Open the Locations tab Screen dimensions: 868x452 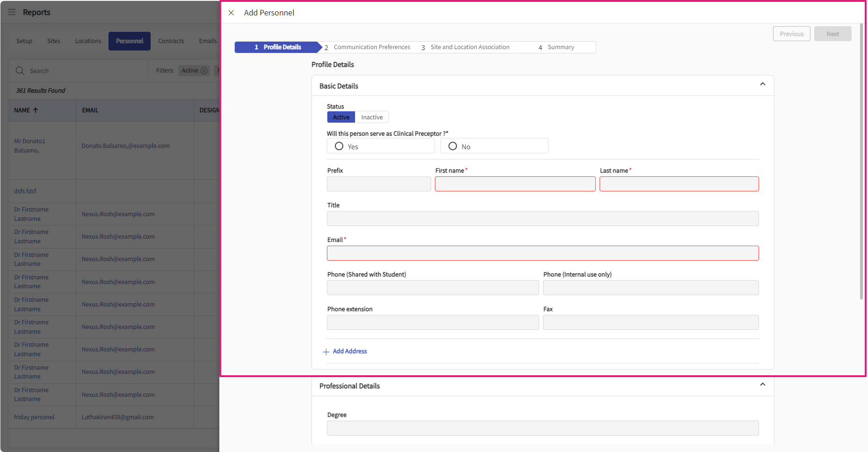(88, 41)
